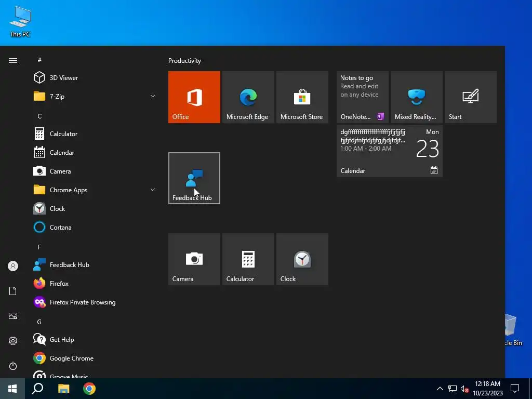The height and width of the screenshot is (399, 532).
Task: Open the Office tile
Action: [194, 97]
